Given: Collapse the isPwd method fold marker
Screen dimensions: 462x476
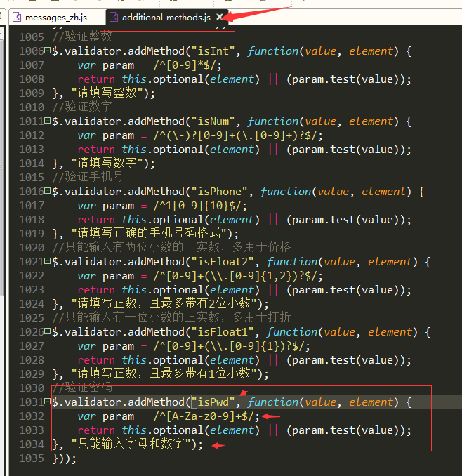Looking at the screenshot, I should tap(47, 401).
